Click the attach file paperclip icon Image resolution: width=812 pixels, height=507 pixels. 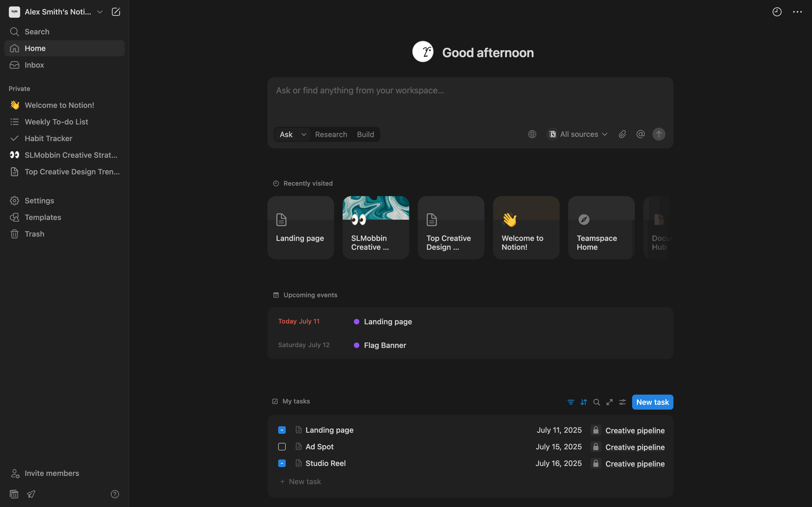[622, 134]
